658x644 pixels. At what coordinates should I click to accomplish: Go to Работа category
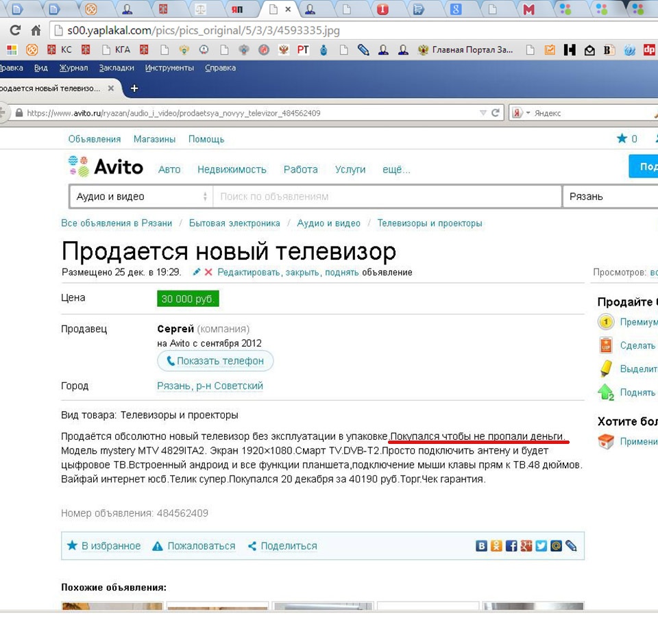tap(300, 169)
